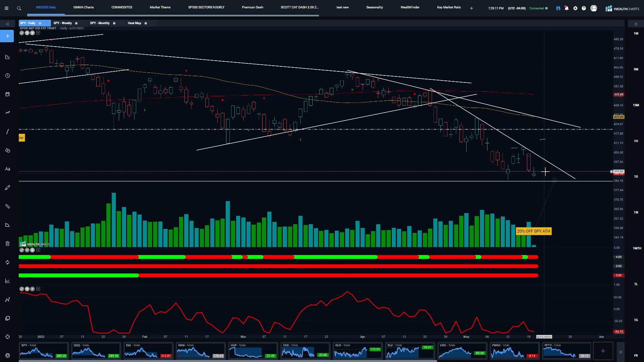Toggle the dot on SPY - Daily tab
The image size is (644, 362).
click(40, 23)
